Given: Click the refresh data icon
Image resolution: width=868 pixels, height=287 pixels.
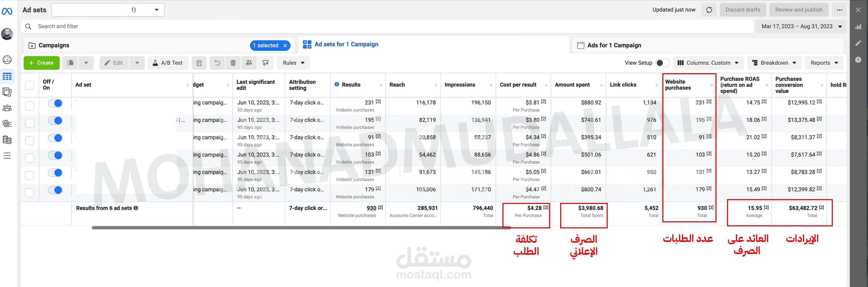Looking at the screenshot, I should tap(709, 10).
